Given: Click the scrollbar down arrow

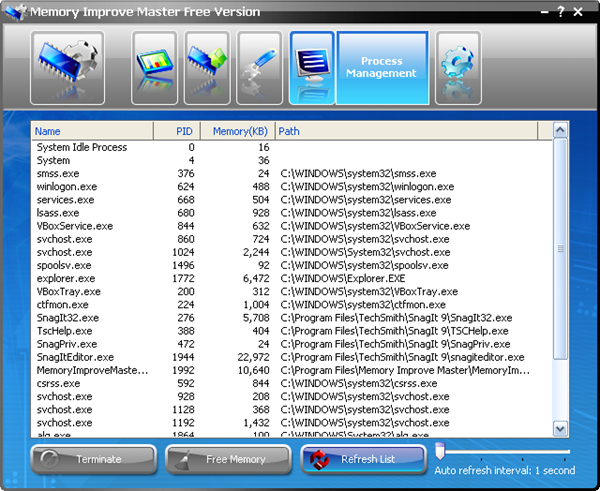Looking at the screenshot, I should 560,429.
